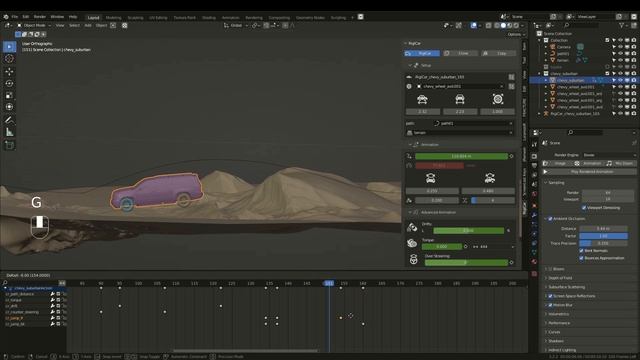
Task: Disable the Ambient Occlusion checkbox
Action: pyautogui.click(x=550, y=219)
